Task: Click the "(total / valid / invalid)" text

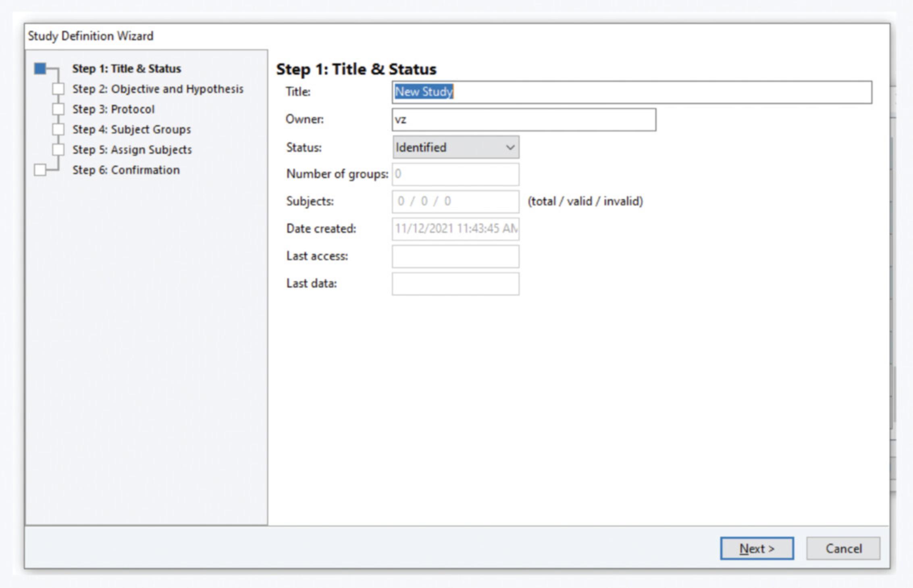Action: pos(585,201)
